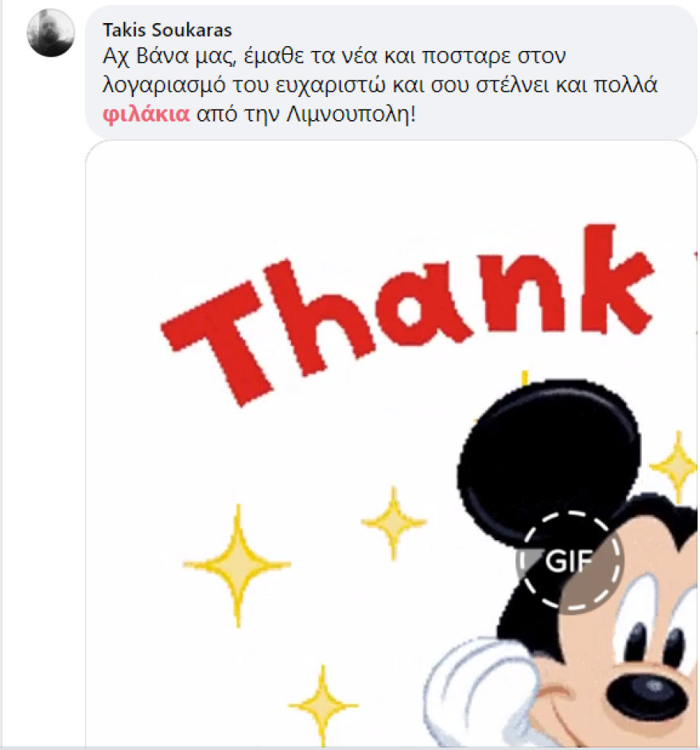Click the bottom yellow sparkle below the GIF badge

[x=323, y=705]
